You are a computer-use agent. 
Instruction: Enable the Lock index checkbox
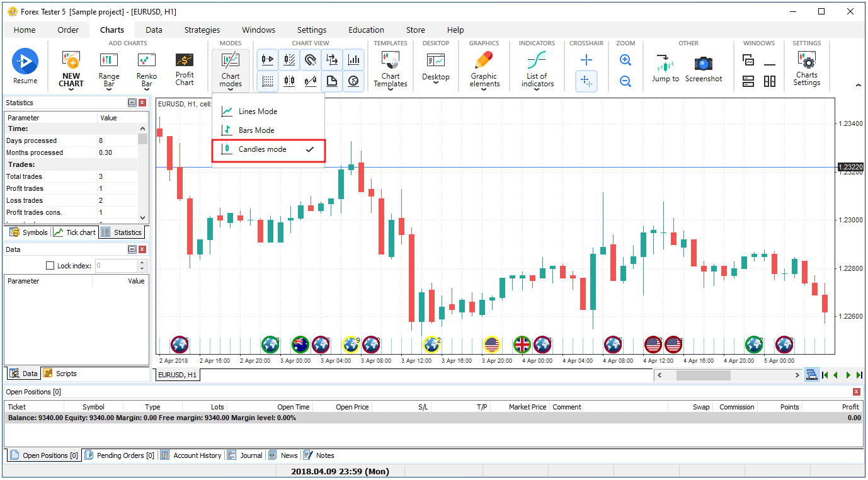point(51,266)
